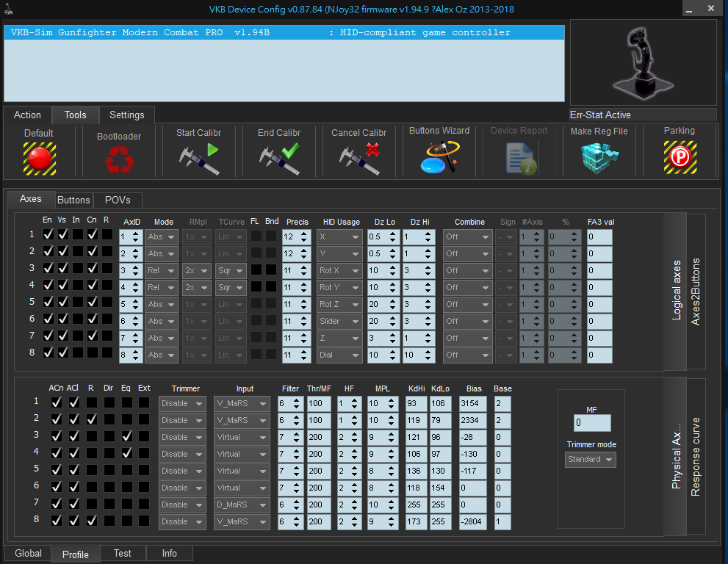Click the Axes2Buttons side panel label

tap(695, 292)
